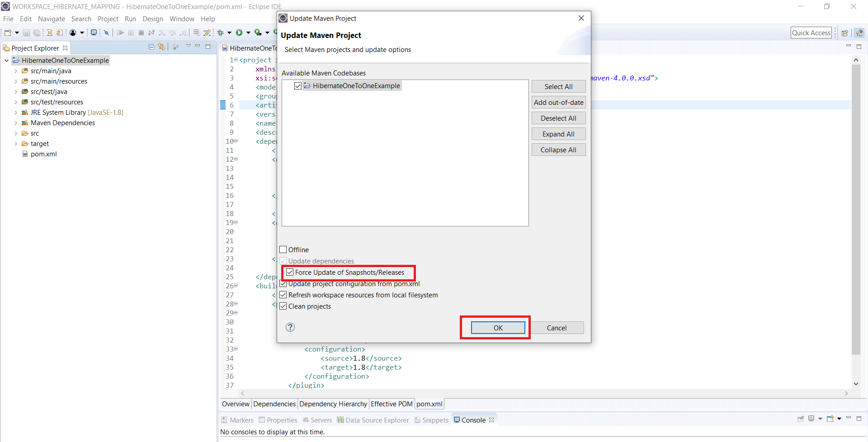Click the help question mark icon in dialog

[x=290, y=327]
